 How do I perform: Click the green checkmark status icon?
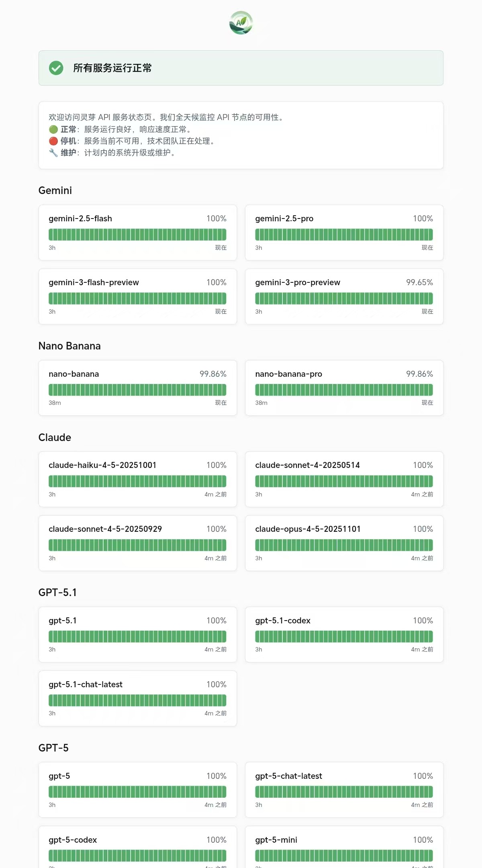[56, 68]
